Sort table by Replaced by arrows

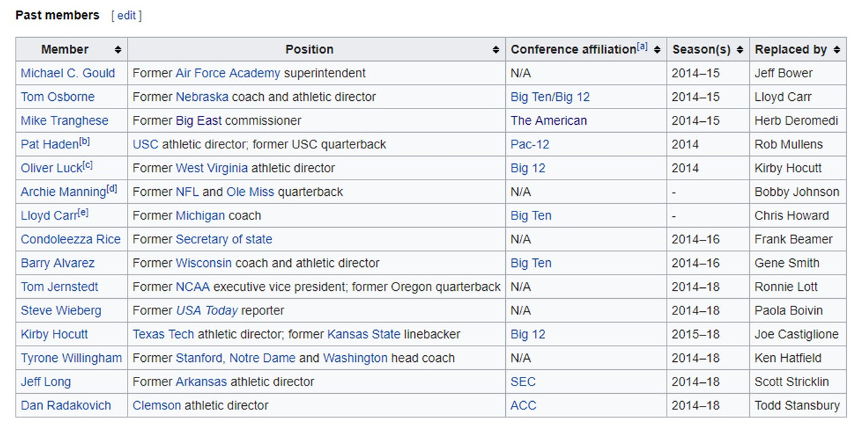click(837, 49)
